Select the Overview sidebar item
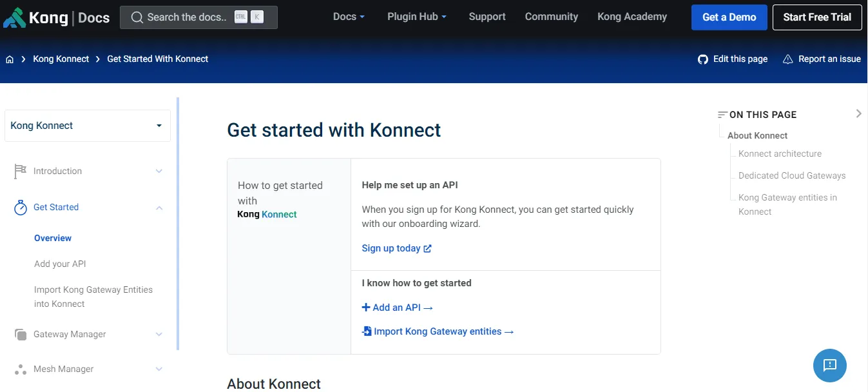 [x=53, y=238]
